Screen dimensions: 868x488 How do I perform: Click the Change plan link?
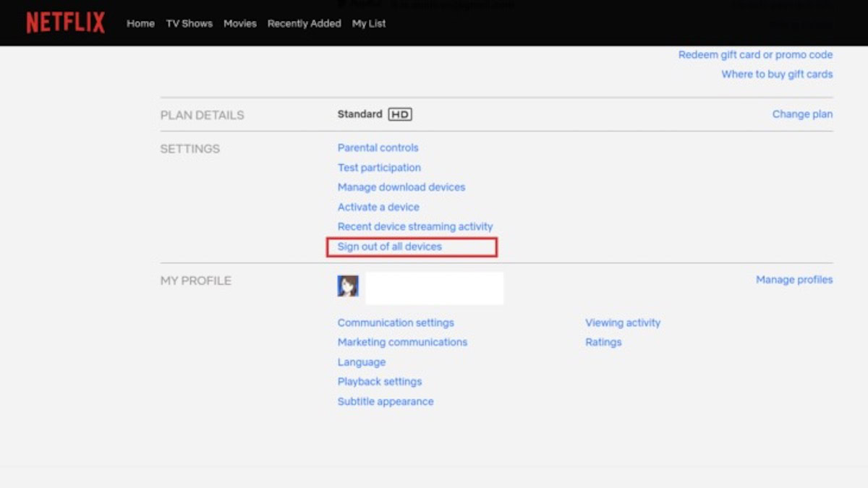coord(802,114)
